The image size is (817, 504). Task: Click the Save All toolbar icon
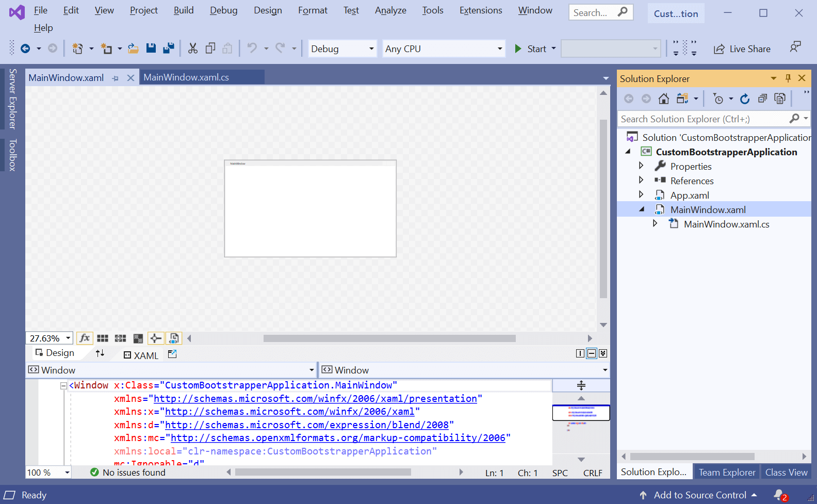pos(169,48)
